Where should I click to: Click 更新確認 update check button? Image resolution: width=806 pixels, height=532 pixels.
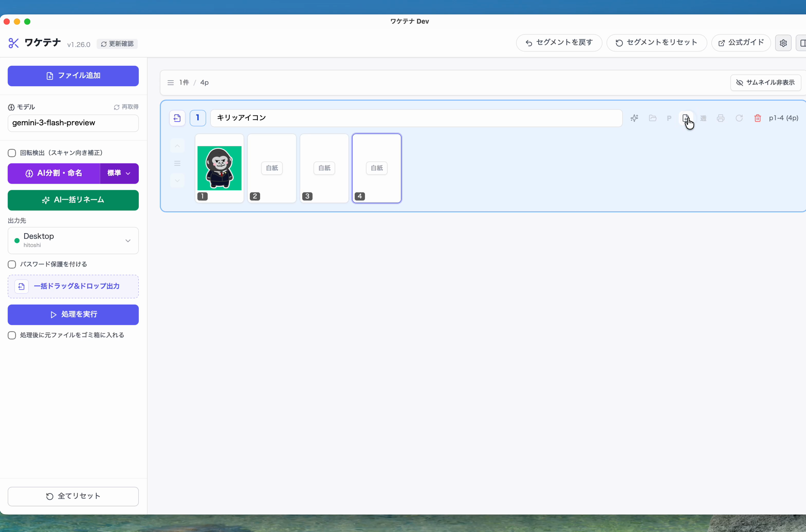coord(117,44)
